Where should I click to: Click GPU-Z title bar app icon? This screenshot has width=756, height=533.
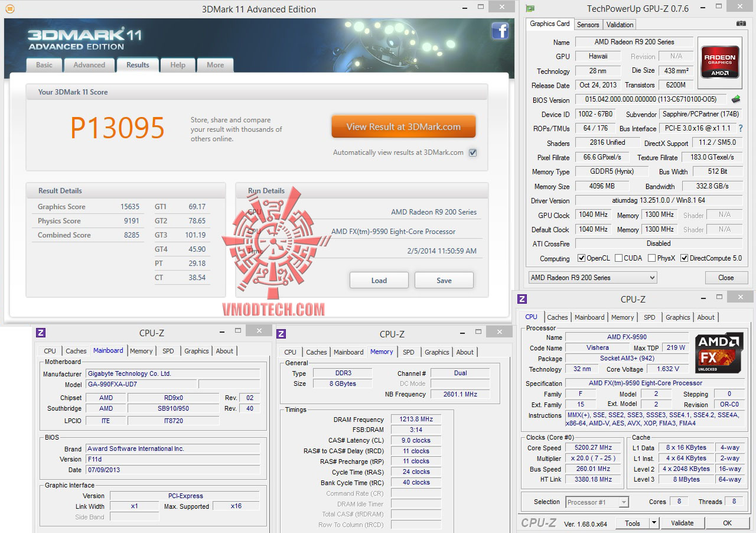[530, 8]
